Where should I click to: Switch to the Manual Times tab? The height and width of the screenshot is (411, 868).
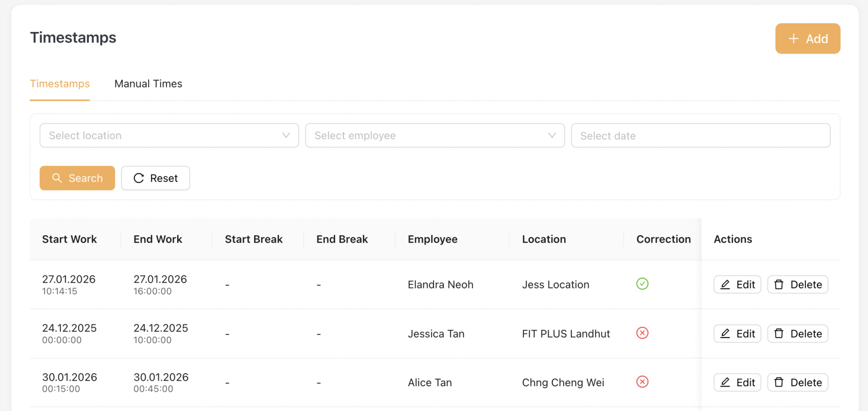(x=148, y=84)
